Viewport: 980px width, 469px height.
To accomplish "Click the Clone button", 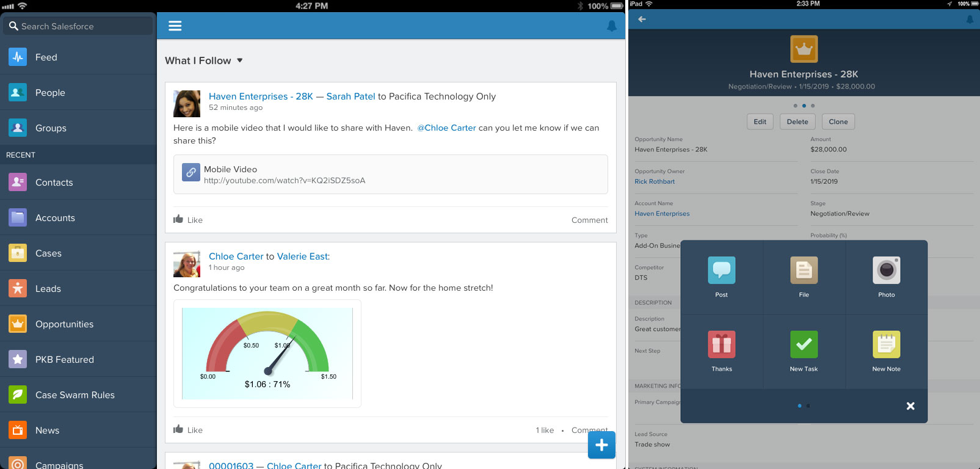I will coord(838,122).
